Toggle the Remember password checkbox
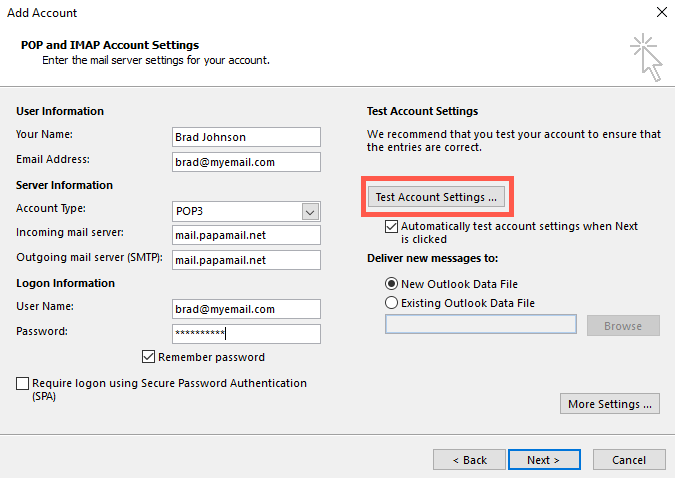675x478 pixels. pos(149,357)
